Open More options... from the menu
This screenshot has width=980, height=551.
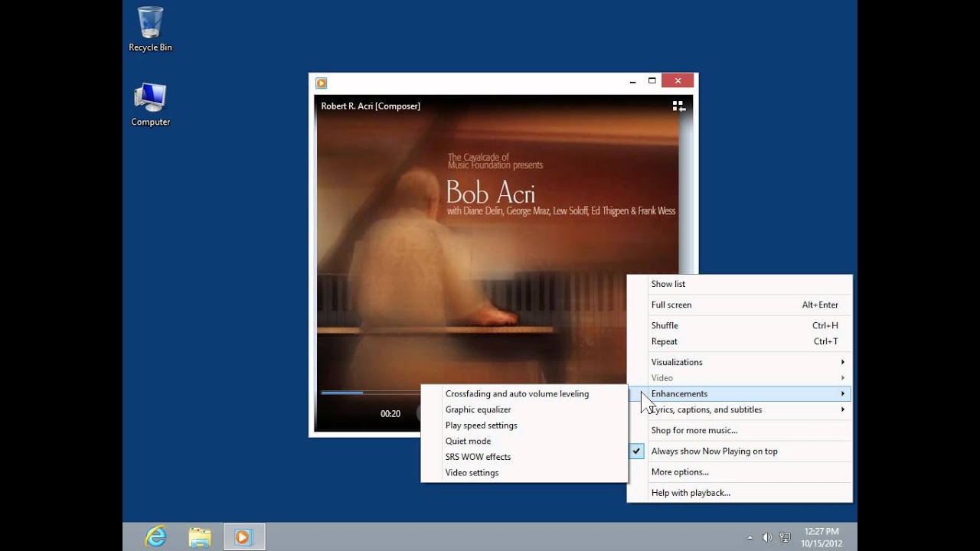[x=740, y=472]
